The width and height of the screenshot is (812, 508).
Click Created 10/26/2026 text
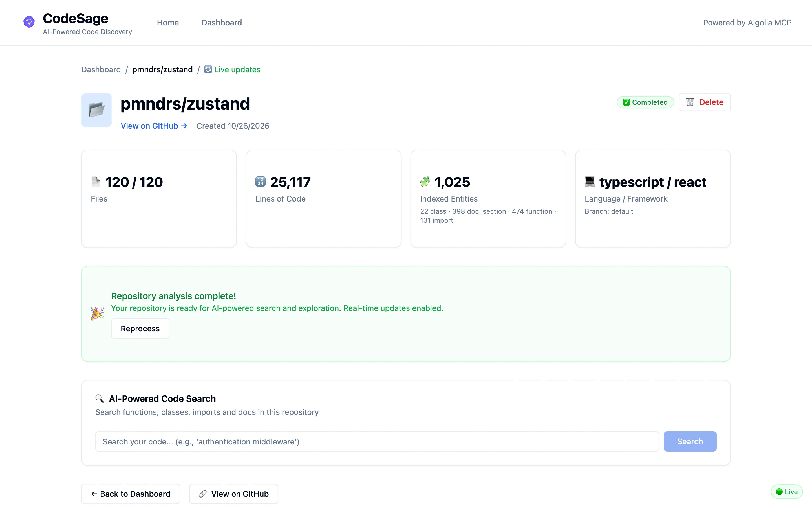click(233, 126)
